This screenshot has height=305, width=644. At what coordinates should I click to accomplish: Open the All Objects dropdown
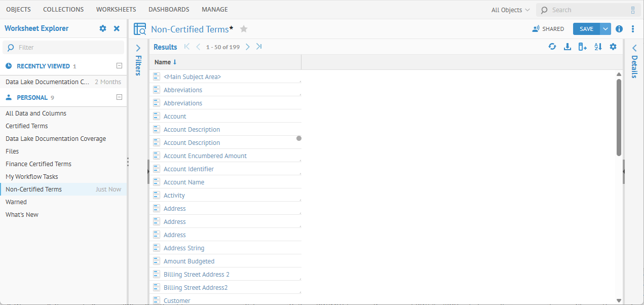pos(510,10)
